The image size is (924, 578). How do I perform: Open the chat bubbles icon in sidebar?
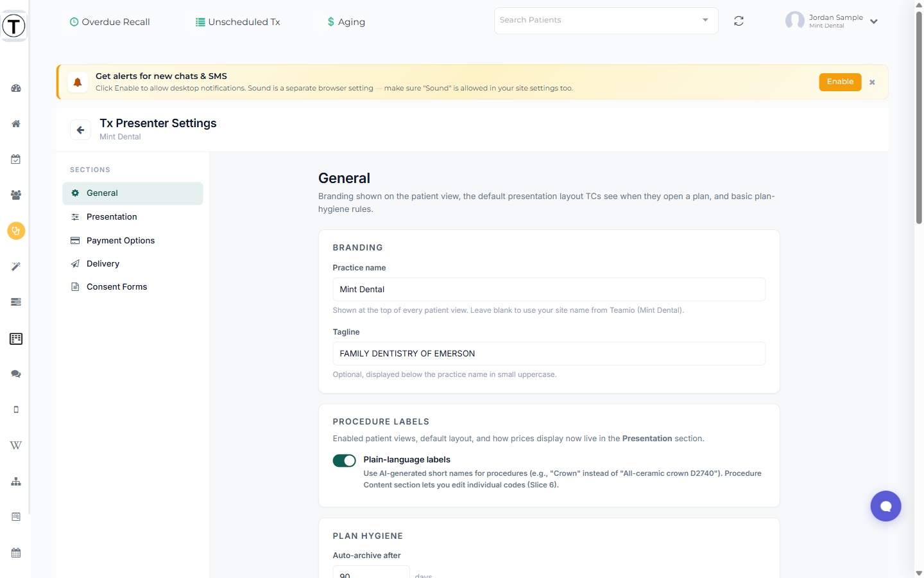tap(16, 374)
